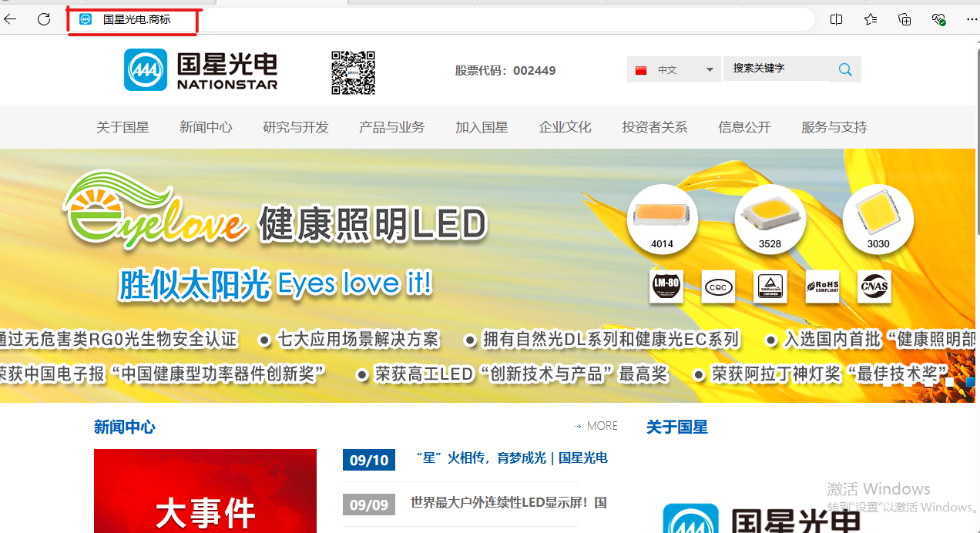Open Edge Browser essentials heart icon
Viewport: 980px width, 533px height.
(938, 18)
